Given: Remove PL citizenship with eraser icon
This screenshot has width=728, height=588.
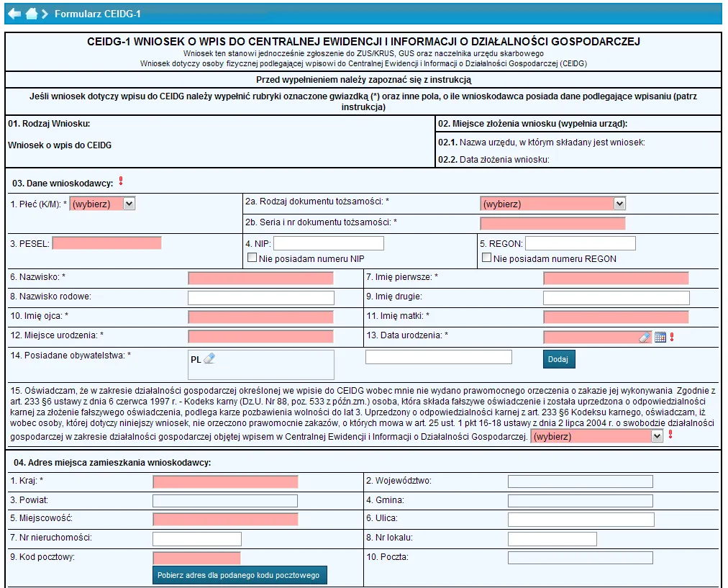Looking at the screenshot, I should point(209,358).
